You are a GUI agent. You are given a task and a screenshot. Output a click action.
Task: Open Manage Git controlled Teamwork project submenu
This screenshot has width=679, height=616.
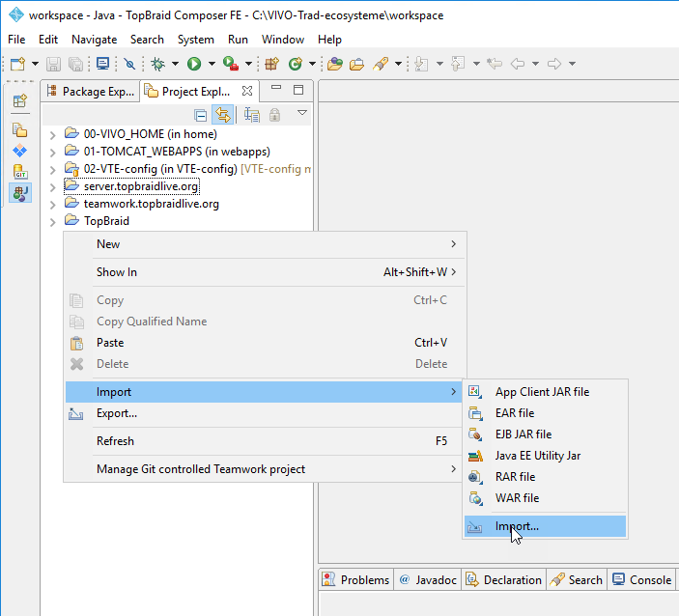pos(264,469)
